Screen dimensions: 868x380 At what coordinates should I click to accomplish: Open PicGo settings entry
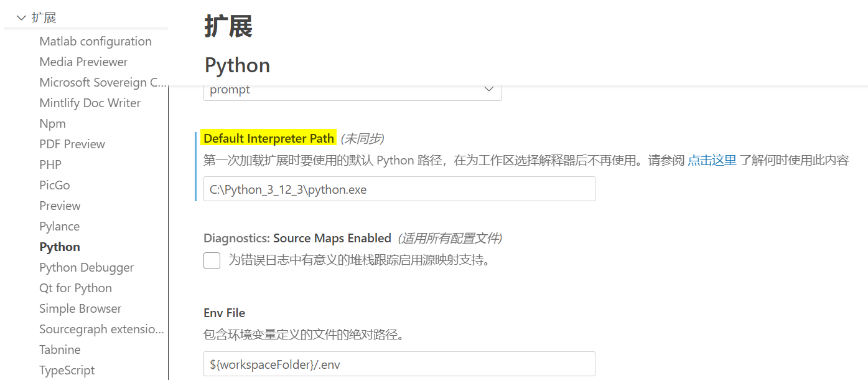[55, 185]
